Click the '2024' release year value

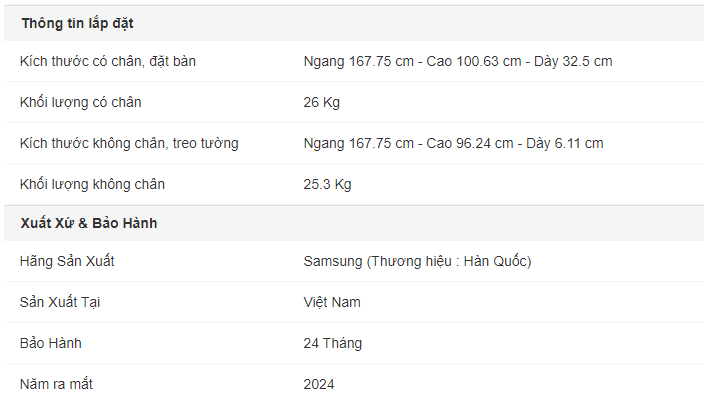click(319, 384)
